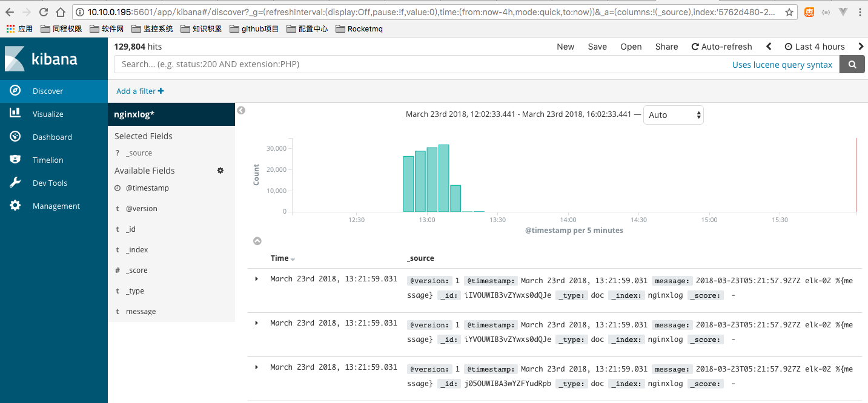Image resolution: width=868 pixels, height=403 pixels.
Task: Bookmark page with star icon
Action: click(789, 12)
